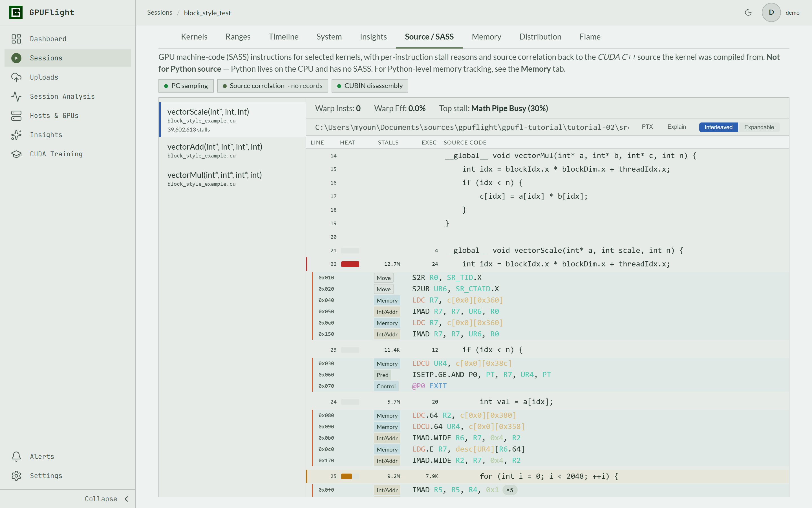Open Session Analysis sidebar item
Screen dimensions: 812x508
pos(67,97)
